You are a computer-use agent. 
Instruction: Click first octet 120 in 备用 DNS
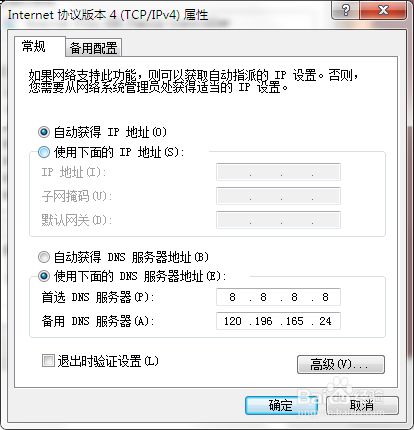click(233, 321)
